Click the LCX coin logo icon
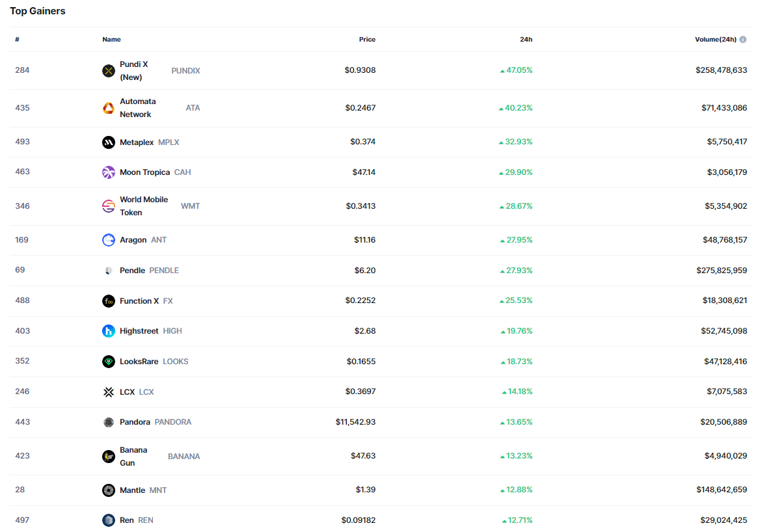 [109, 392]
